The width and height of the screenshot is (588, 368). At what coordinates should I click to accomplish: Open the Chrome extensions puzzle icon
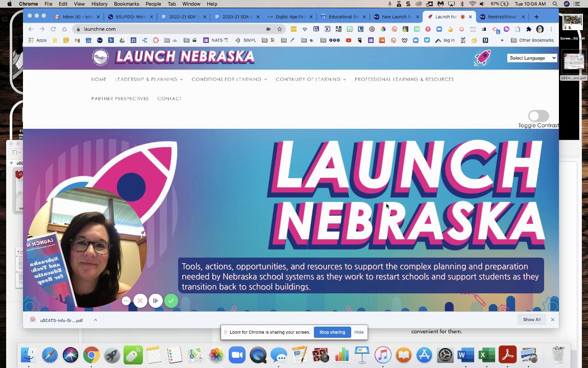529,29
